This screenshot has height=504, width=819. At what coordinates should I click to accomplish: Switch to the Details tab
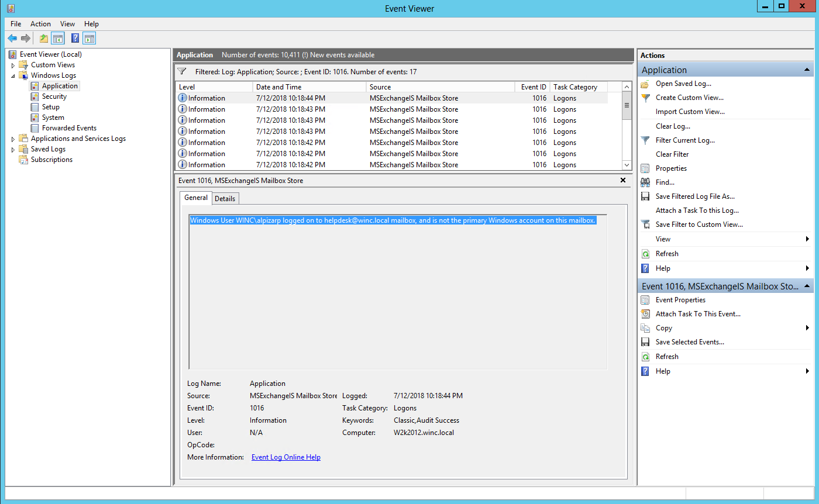[x=225, y=198]
